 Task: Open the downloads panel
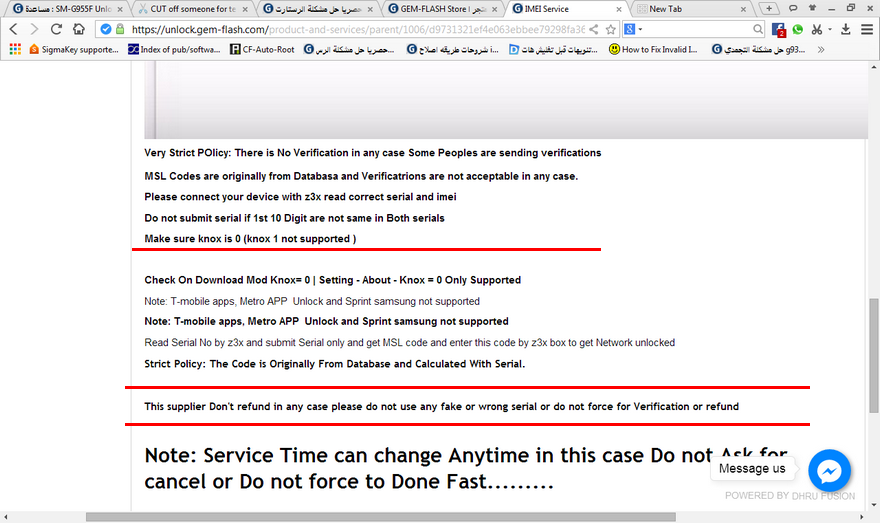coord(846,29)
